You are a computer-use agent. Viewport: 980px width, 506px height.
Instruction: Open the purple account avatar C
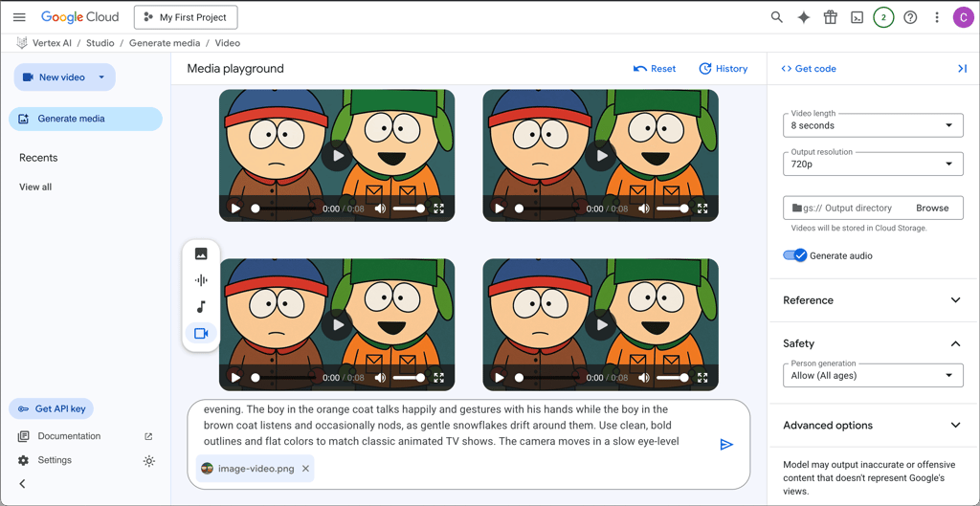pos(963,17)
